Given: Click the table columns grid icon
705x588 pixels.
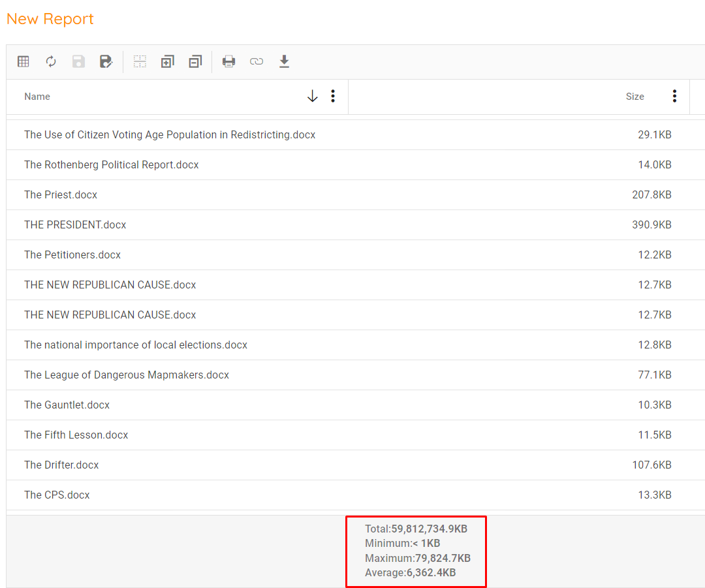Looking at the screenshot, I should tap(23, 61).
